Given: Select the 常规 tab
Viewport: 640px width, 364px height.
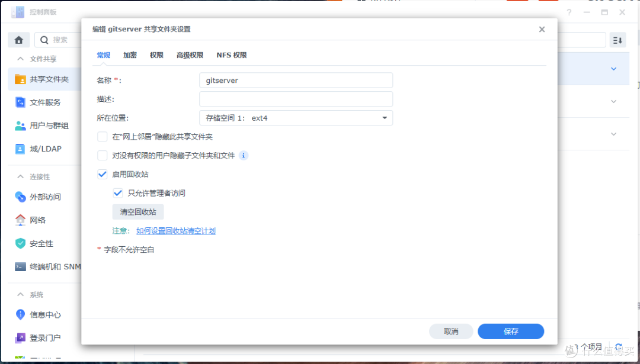Looking at the screenshot, I should tap(103, 55).
